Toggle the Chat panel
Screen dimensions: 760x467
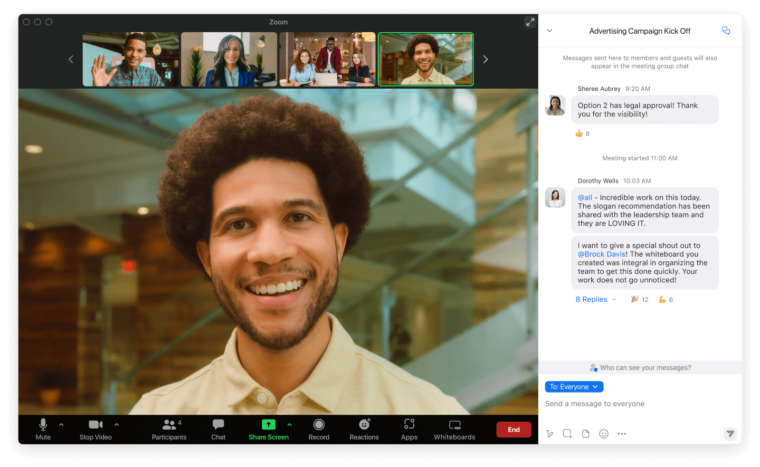click(218, 428)
